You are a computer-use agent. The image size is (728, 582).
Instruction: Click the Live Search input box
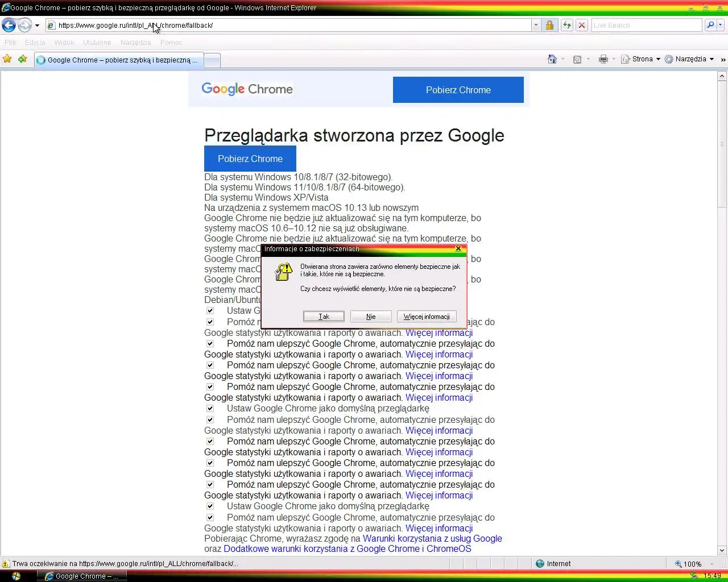(647, 25)
